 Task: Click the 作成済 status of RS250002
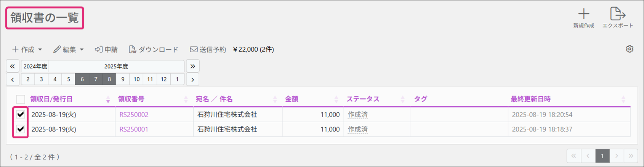357,115
